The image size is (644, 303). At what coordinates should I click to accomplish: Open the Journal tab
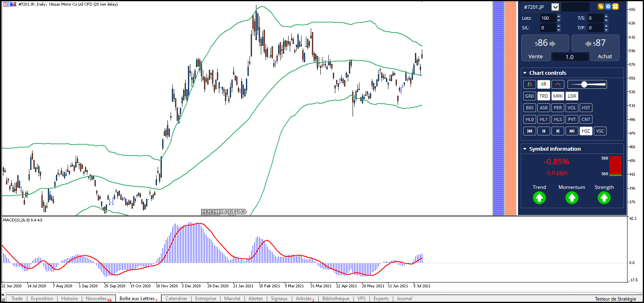404,299
